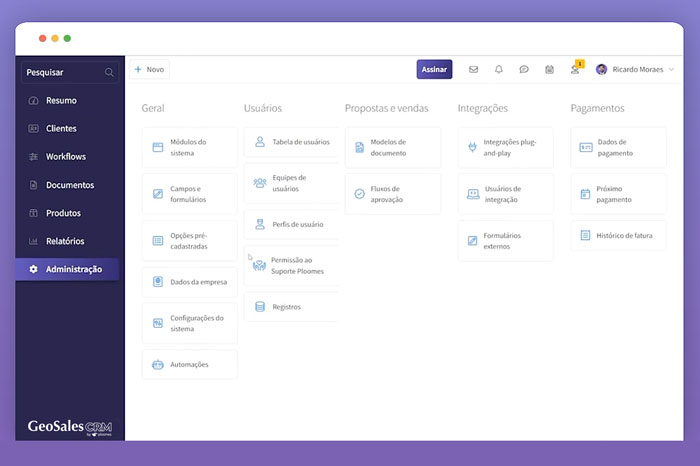
Task: Open Workflows in the sidebar
Action: (68, 157)
